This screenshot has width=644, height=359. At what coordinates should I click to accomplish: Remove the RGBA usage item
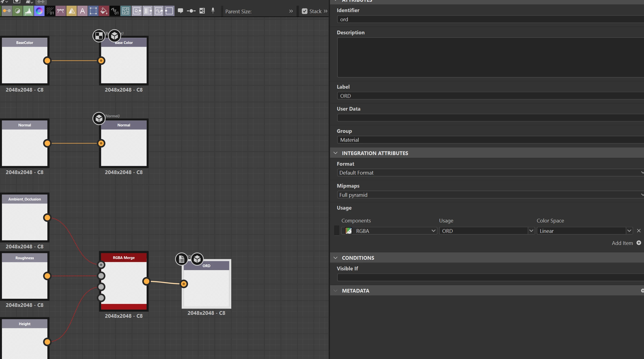(x=639, y=231)
